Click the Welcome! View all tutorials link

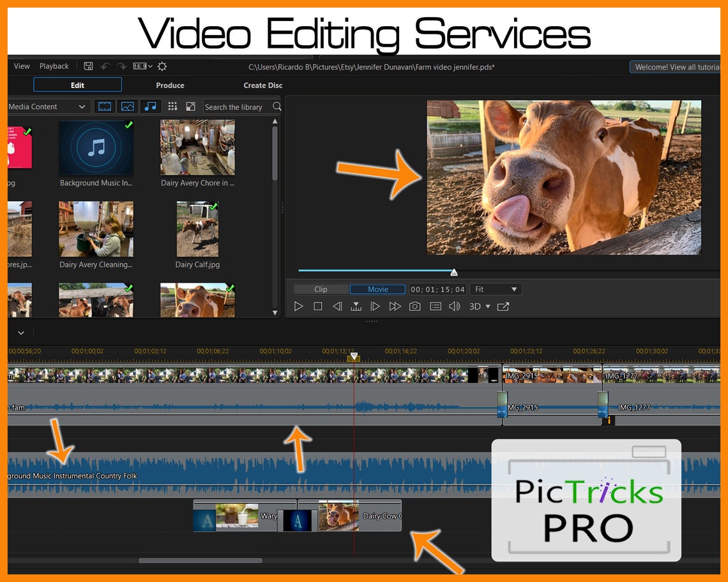tap(674, 66)
